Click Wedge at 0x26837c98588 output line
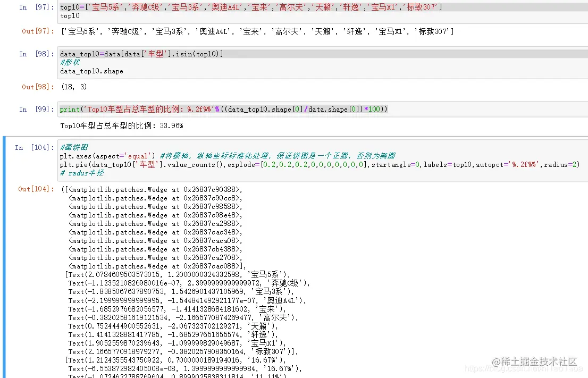This screenshot has width=588, height=378. pos(155,207)
